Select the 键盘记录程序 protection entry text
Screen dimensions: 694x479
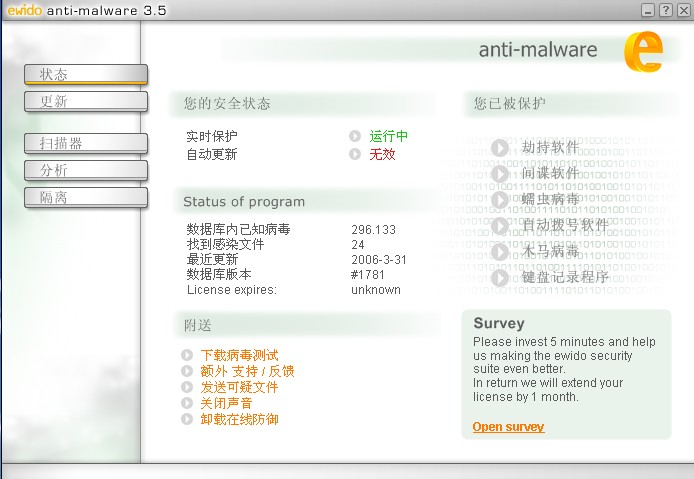[x=565, y=277]
